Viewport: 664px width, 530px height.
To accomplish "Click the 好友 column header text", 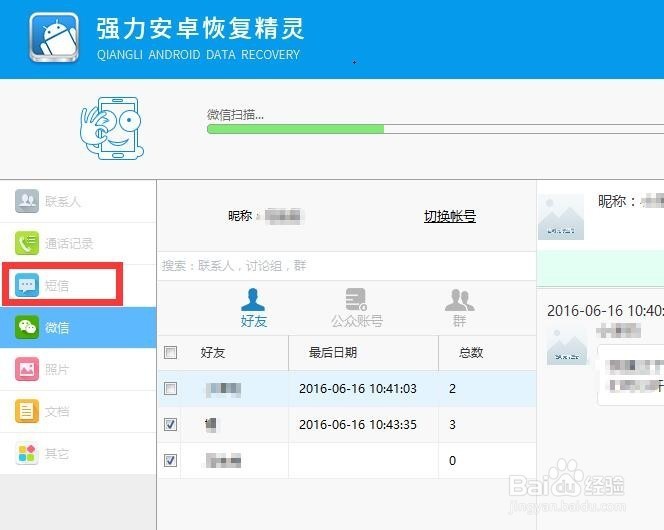I will (213, 352).
